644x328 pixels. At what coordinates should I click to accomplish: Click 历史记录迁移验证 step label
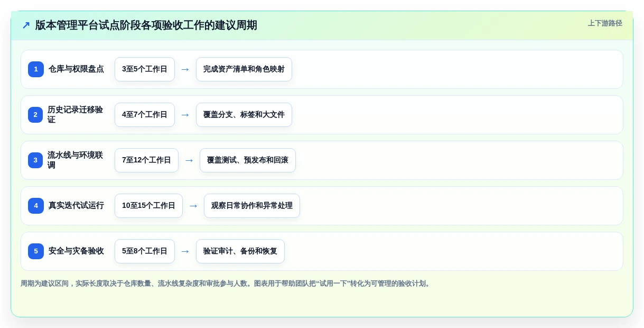click(75, 115)
